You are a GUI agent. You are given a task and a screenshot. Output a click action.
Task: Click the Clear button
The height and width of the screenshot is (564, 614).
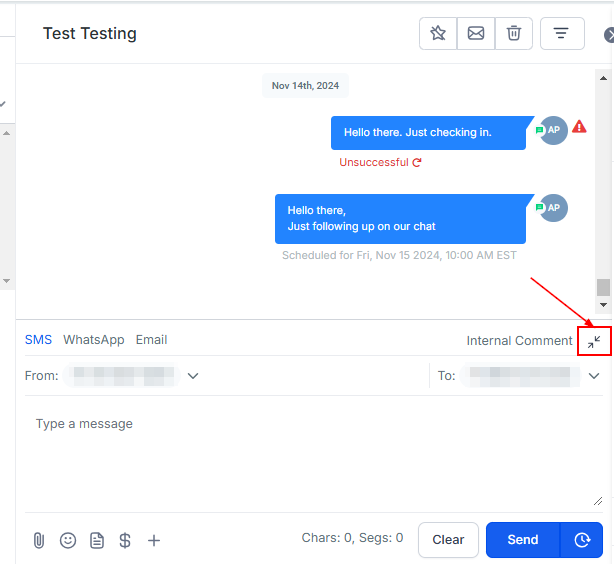point(448,540)
